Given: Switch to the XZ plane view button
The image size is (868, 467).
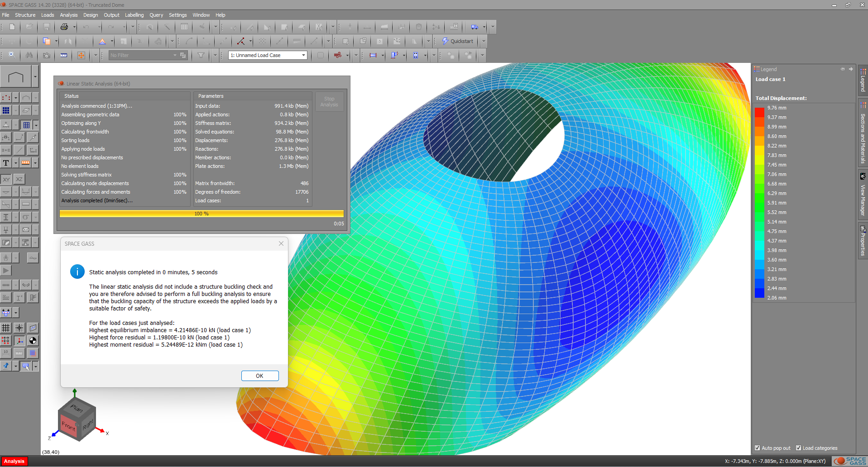Looking at the screenshot, I should (x=19, y=179).
